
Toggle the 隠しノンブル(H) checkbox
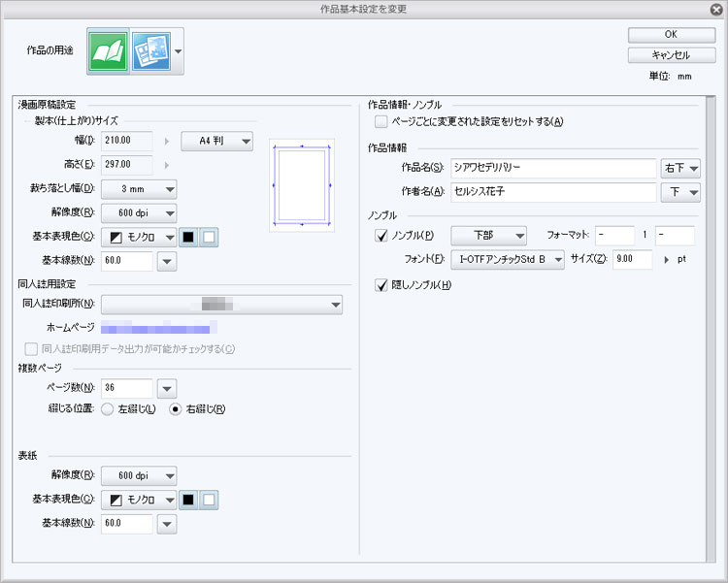point(381,285)
